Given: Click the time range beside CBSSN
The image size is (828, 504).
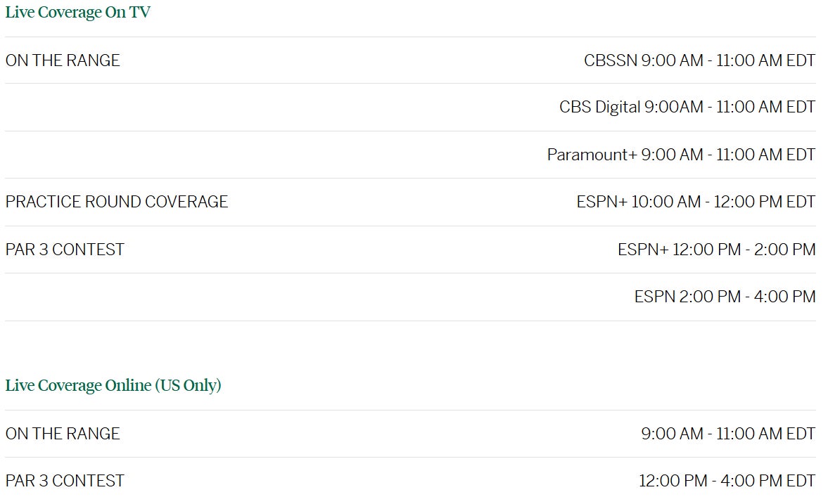Looking at the screenshot, I should [x=727, y=60].
